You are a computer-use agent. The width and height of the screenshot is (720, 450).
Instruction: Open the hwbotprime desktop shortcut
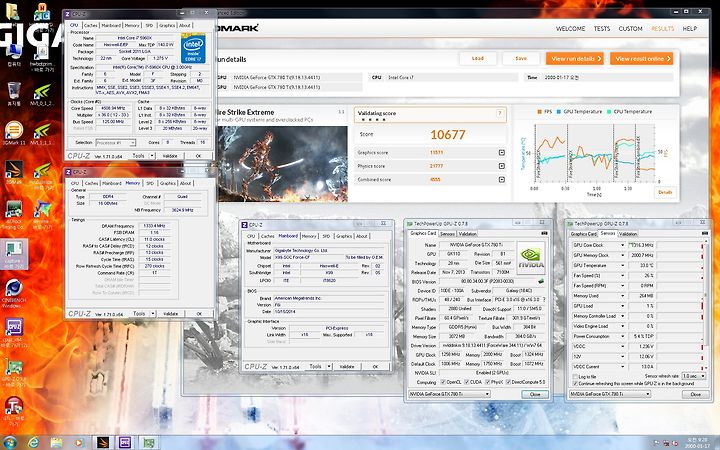click(41, 57)
